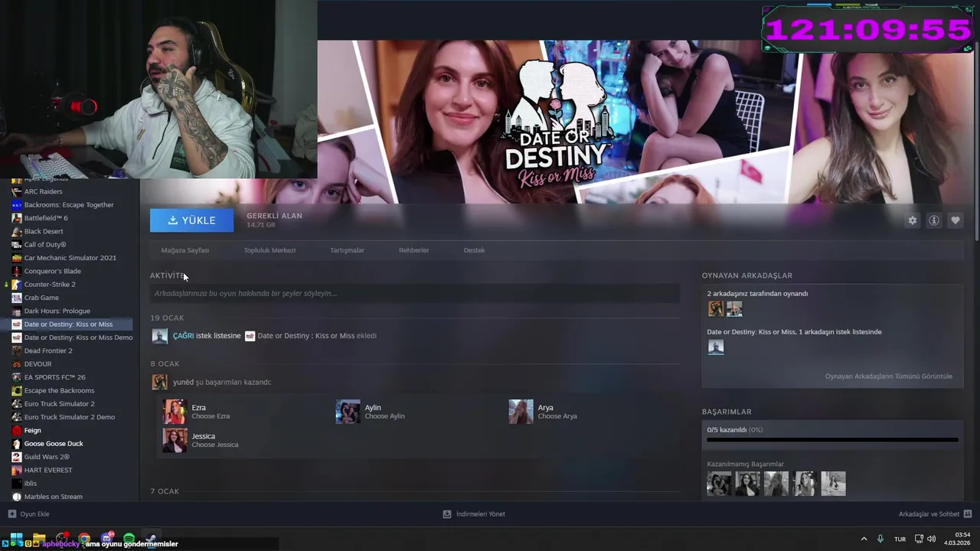
Task: Select Call of Duty library icon
Action: tap(17, 245)
